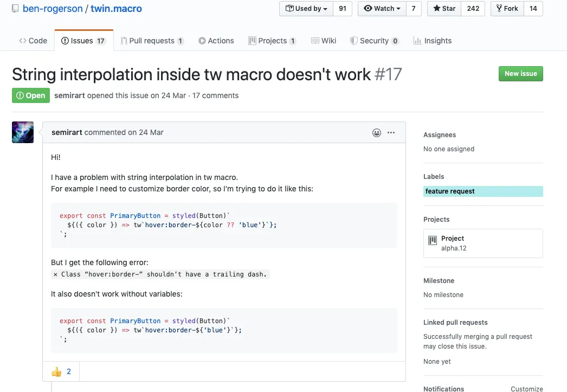Open the Linked pull requests heading
This screenshot has height=392, width=567.
click(x=455, y=323)
